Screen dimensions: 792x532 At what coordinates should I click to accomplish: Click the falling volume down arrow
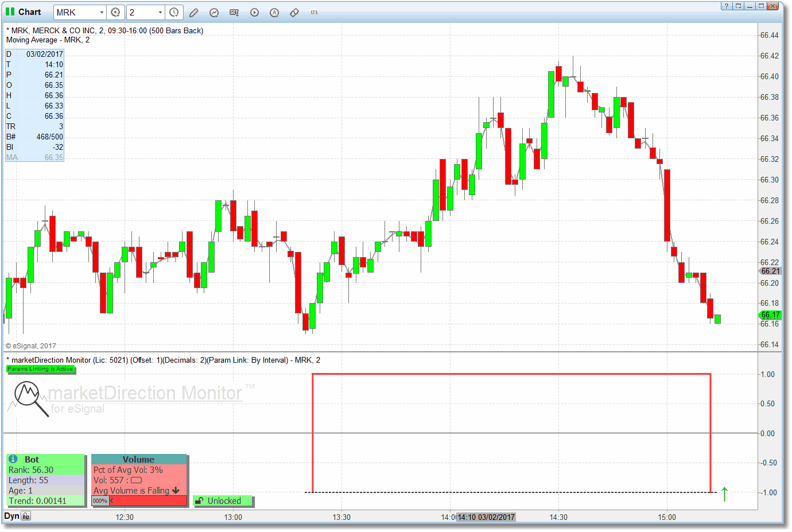[176, 491]
